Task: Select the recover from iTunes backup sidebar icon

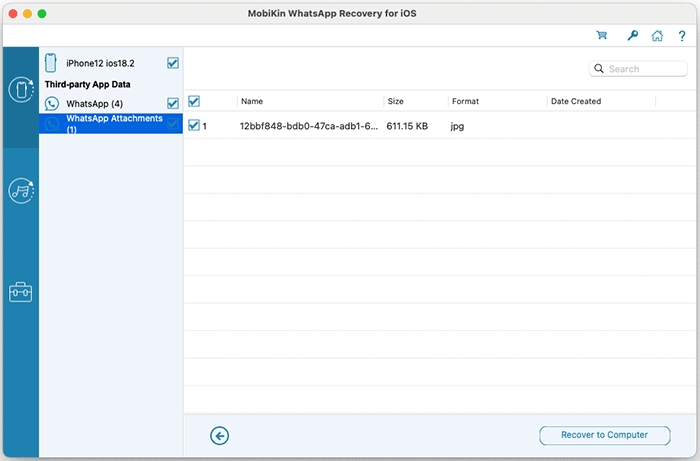Action: [x=21, y=191]
